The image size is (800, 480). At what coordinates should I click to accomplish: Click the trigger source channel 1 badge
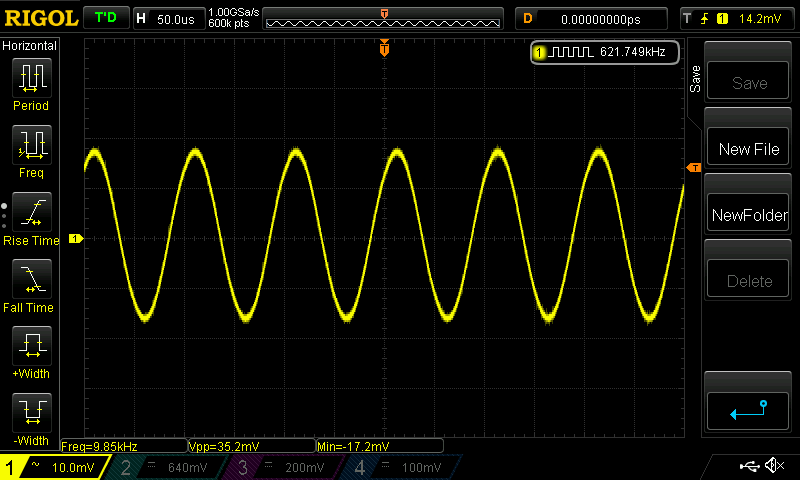[x=722, y=19]
